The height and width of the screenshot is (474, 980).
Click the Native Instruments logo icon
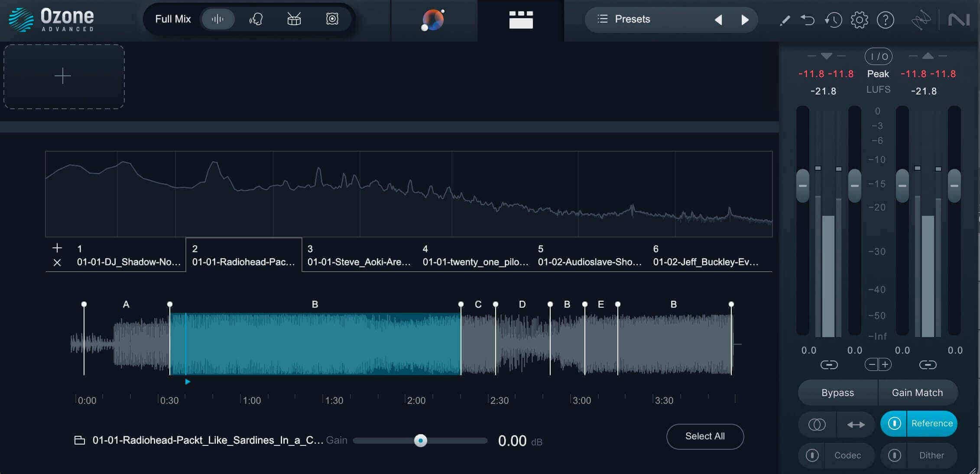click(959, 20)
